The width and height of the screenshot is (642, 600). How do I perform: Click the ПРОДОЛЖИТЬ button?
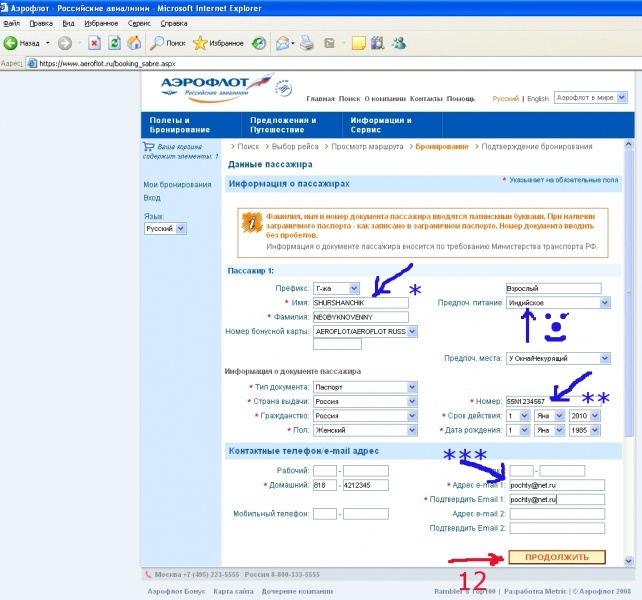click(x=557, y=556)
